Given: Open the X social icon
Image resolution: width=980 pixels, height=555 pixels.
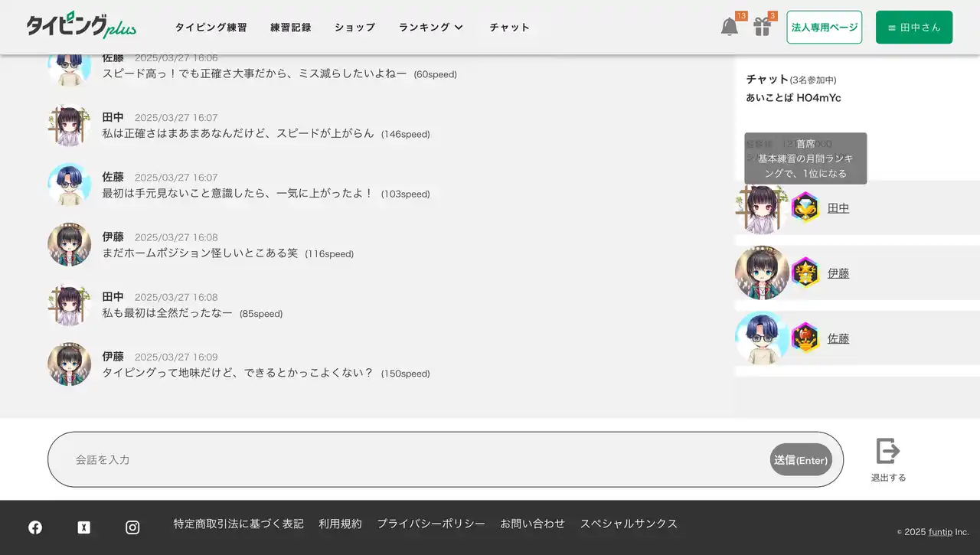Looking at the screenshot, I should point(83,527).
